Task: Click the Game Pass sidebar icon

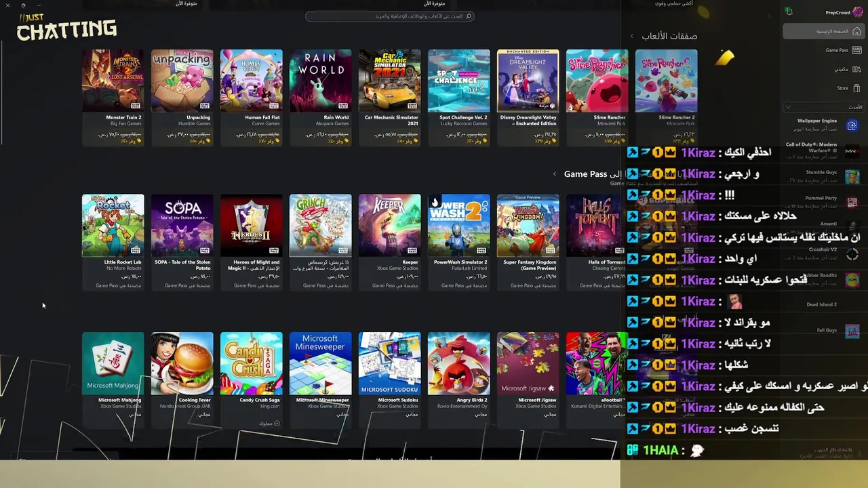Action: point(857,50)
